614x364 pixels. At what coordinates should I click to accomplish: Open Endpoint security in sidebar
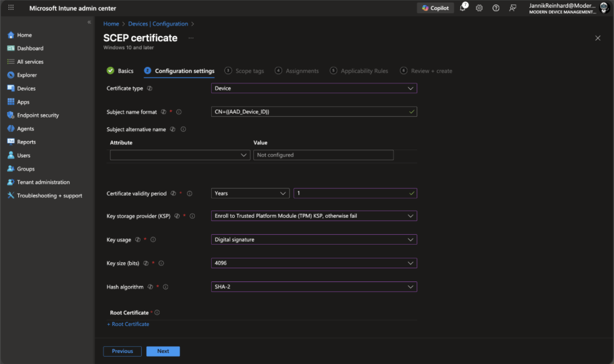coord(37,115)
